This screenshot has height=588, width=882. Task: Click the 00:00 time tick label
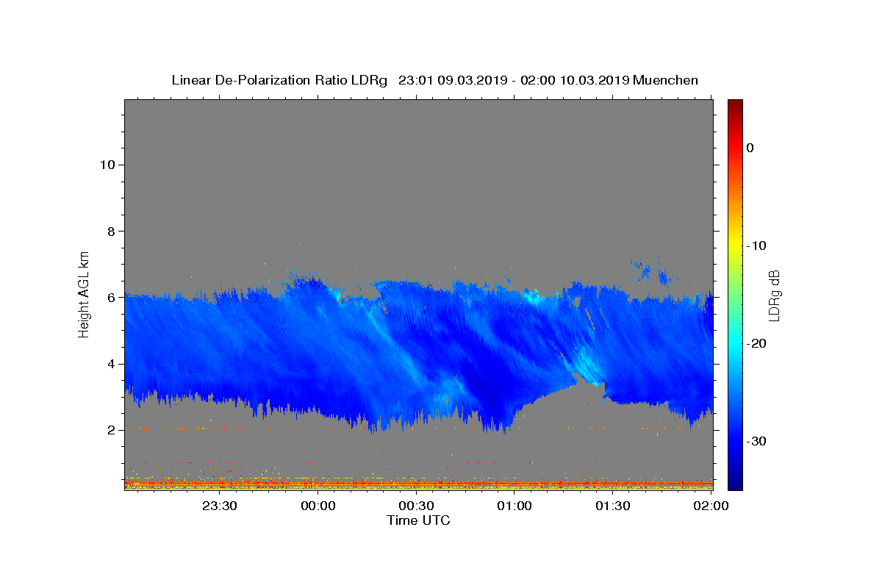[319, 506]
